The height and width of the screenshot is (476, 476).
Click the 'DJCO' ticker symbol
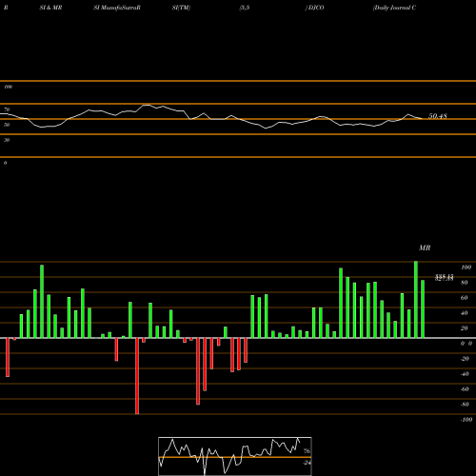click(315, 8)
